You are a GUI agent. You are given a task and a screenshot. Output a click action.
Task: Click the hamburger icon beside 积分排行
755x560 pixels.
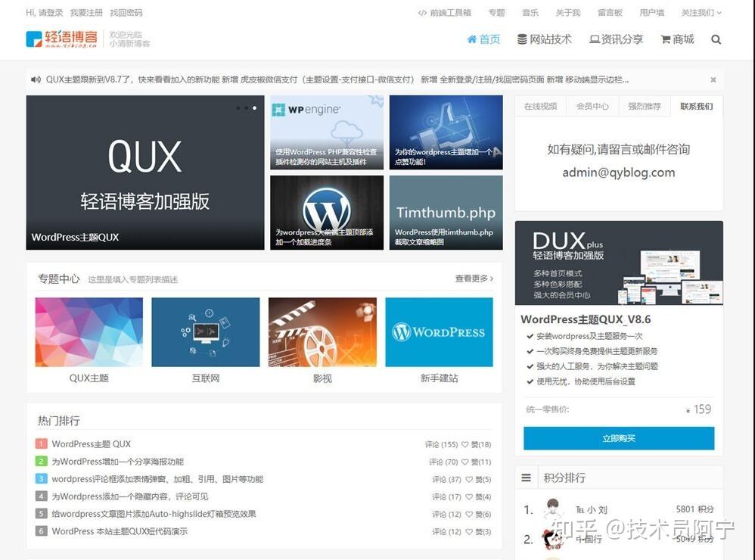(527, 476)
